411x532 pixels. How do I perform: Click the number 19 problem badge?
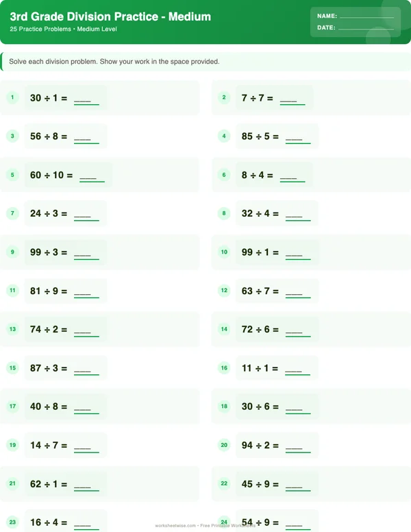click(x=12, y=445)
